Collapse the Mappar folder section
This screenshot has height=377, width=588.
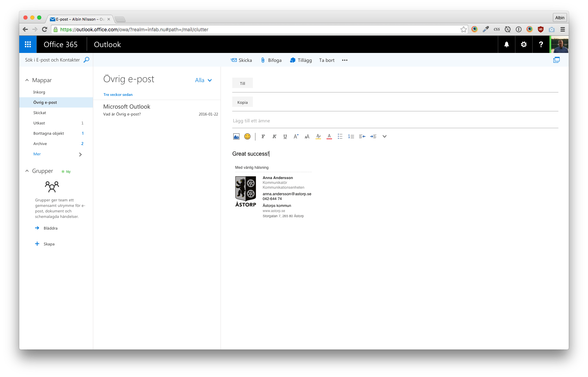(27, 80)
